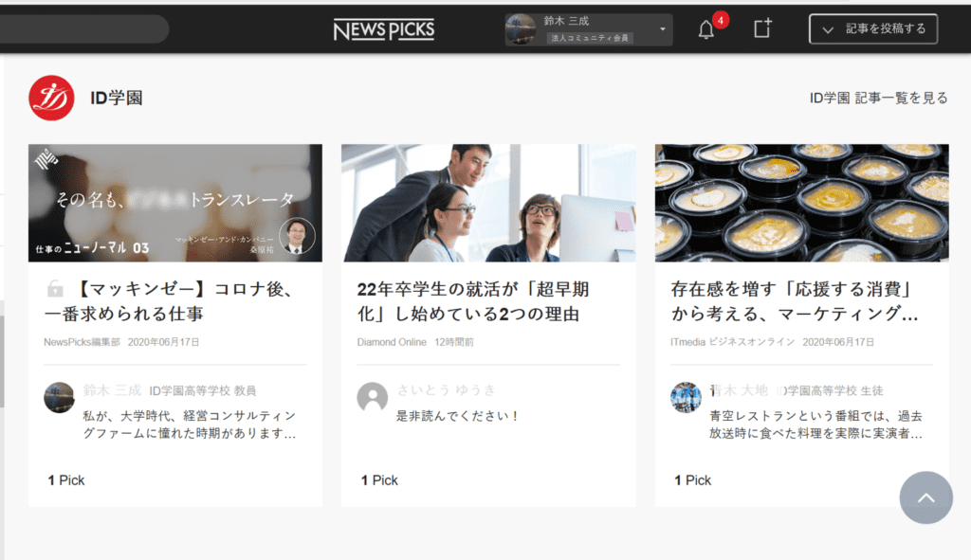
Task: Click 鈴木 三成's avatar in first card
Action: coord(59,397)
